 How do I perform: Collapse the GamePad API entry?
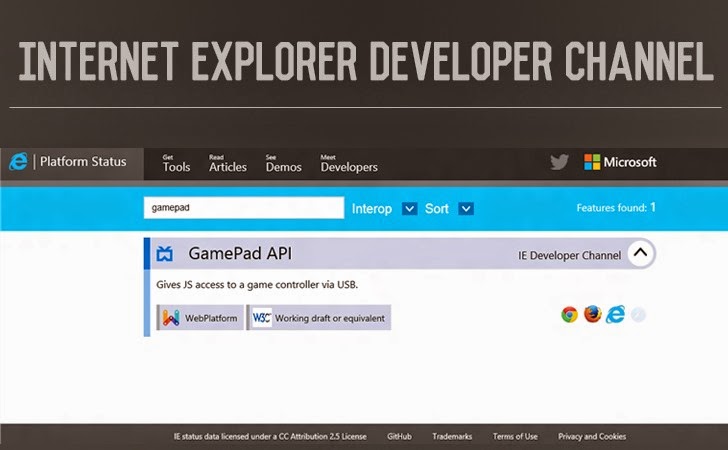click(x=641, y=253)
